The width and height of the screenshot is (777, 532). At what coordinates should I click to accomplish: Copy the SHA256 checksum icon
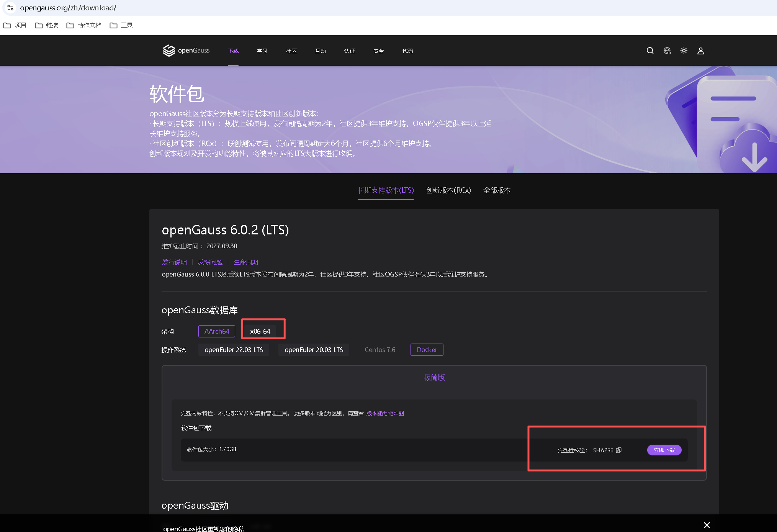[x=618, y=450]
